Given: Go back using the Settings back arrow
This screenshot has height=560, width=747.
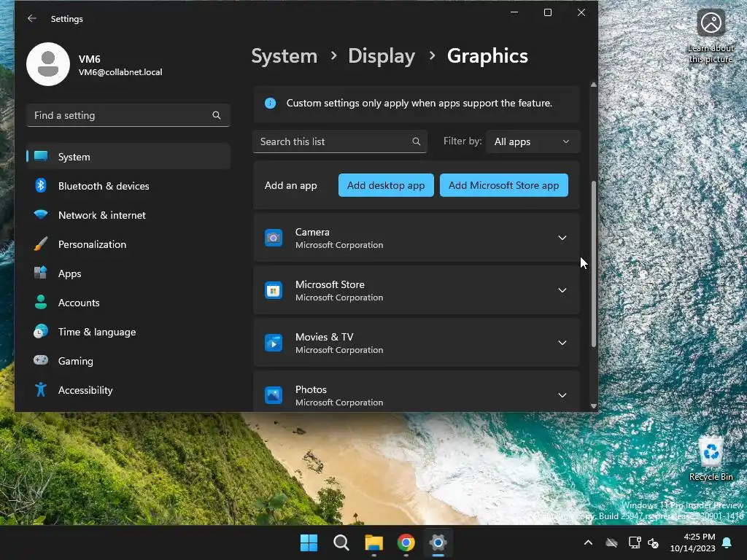Looking at the screenshot, I should pyautogui.click(x=32, y=18).
